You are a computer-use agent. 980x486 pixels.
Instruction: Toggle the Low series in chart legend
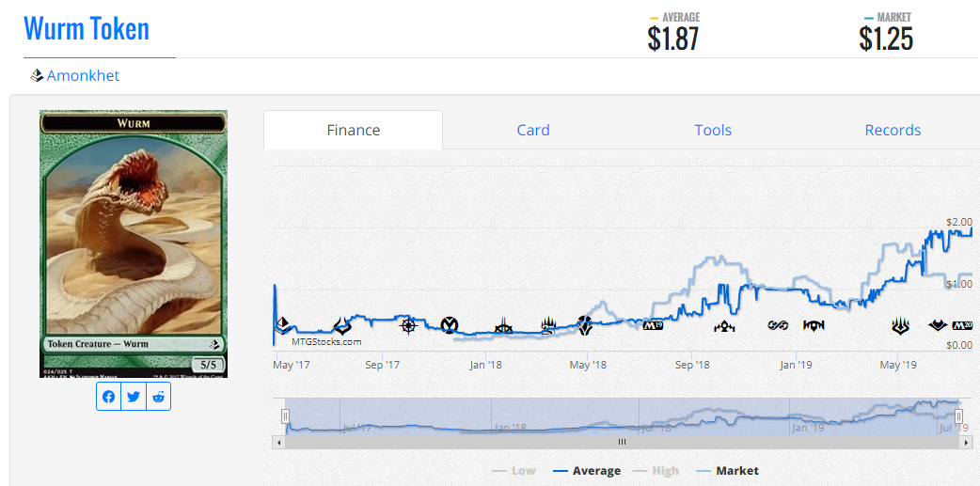point(514,470)
